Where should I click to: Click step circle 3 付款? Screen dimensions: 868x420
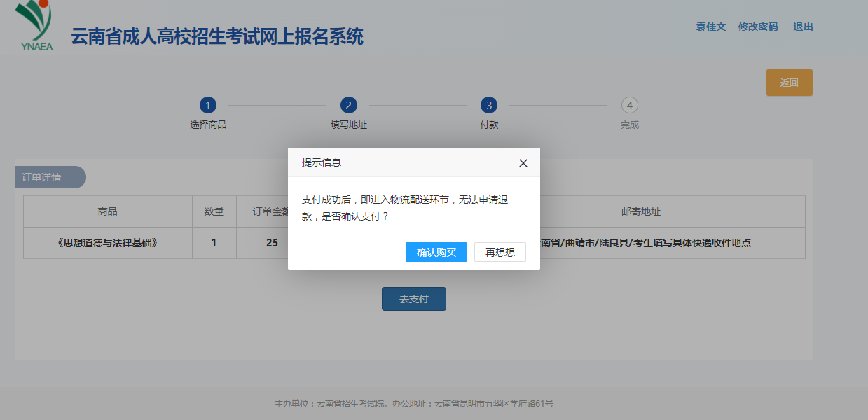488,106
